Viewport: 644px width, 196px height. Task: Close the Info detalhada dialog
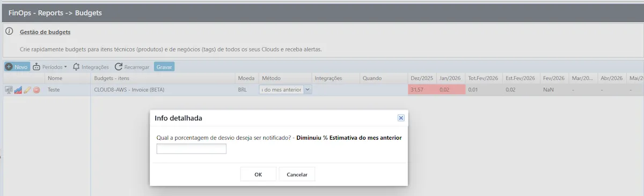click(401, 118)
